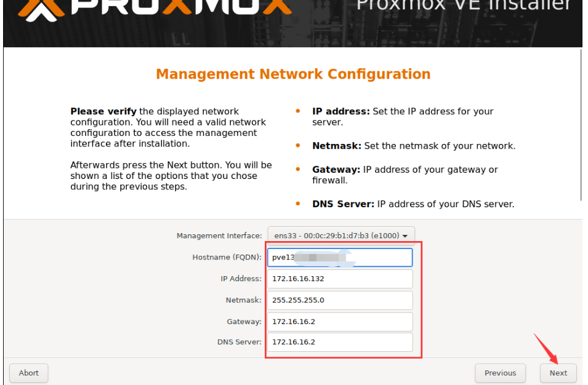The height and width of the screenshot is (385, 588).
Task: Open the Management Interface dropdown
Action: point(341,236)
